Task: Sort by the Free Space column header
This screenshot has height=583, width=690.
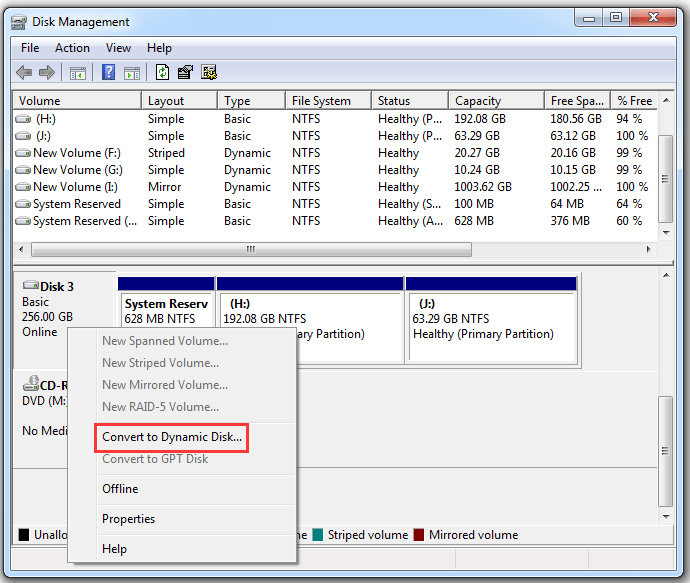Action: tap(577, 101)
